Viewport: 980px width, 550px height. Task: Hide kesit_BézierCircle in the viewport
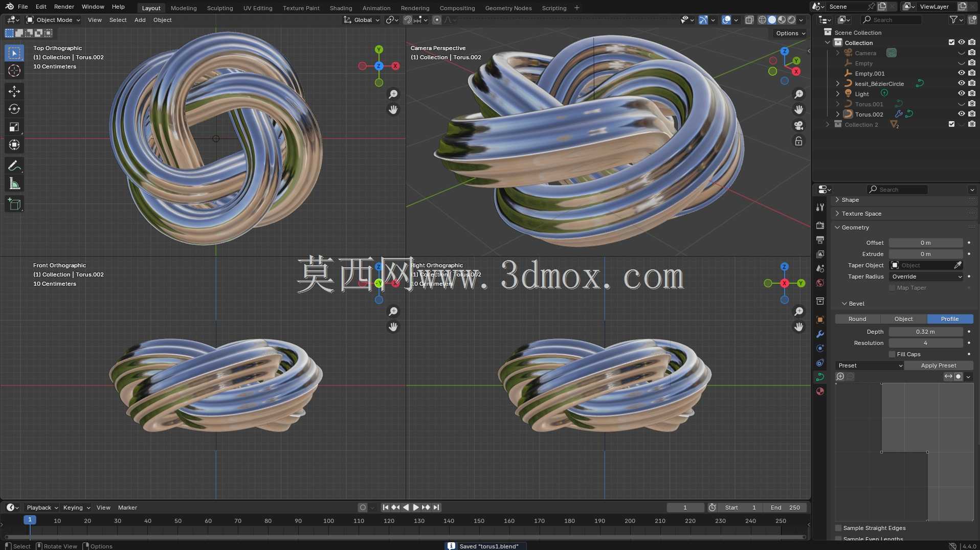point(962,83)
